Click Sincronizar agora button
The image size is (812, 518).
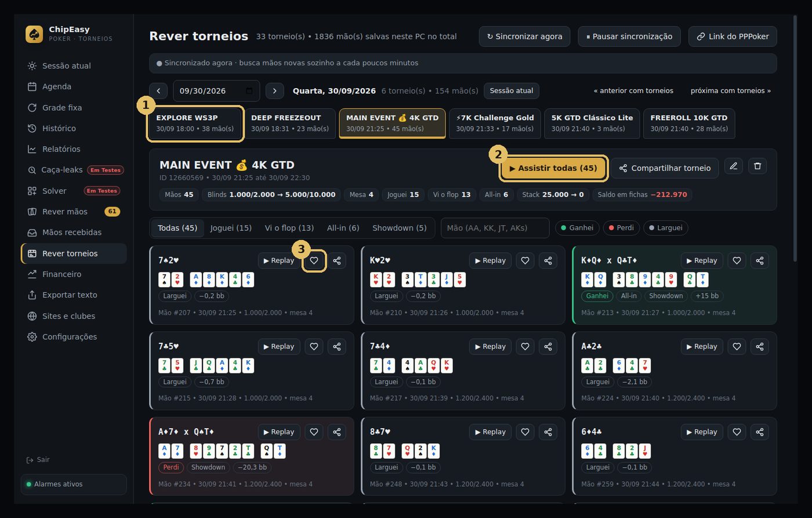(x=524, y=37)
